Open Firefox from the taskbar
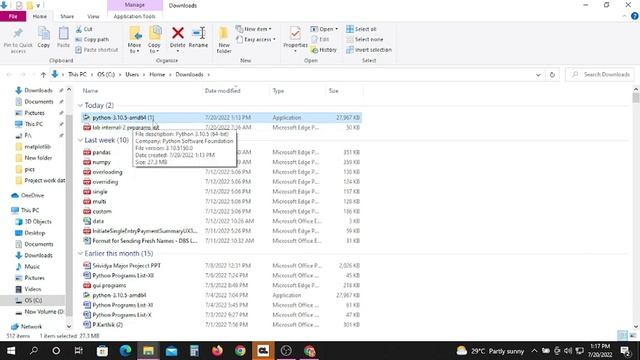Image resolution: width=640 pixels, height=360 pixels. (x=217, y=351)
